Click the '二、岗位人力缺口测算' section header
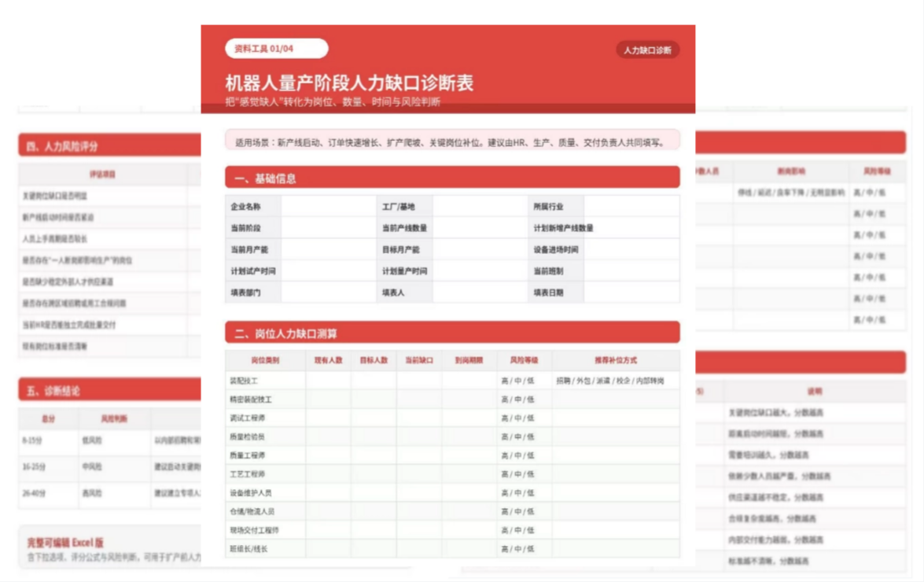 coord(452,333)
